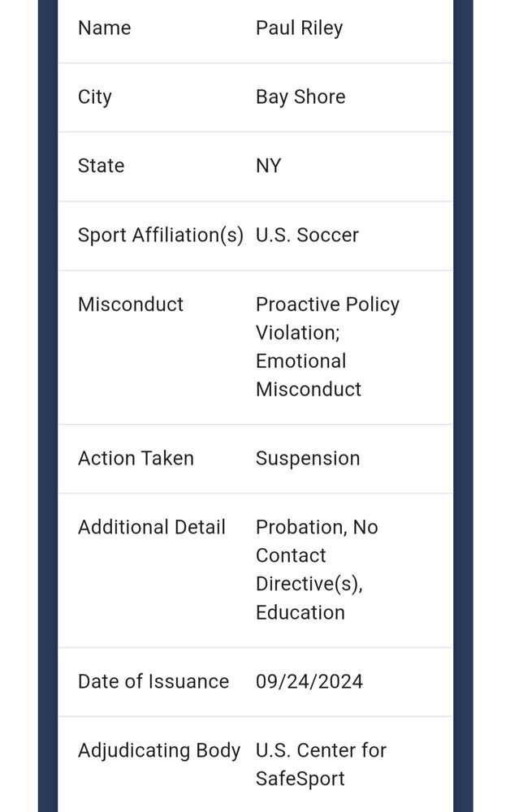The height and width of the screenshot is (812, 510).
Task: Select the Suspension action value
Action: [x=308, y=459]
